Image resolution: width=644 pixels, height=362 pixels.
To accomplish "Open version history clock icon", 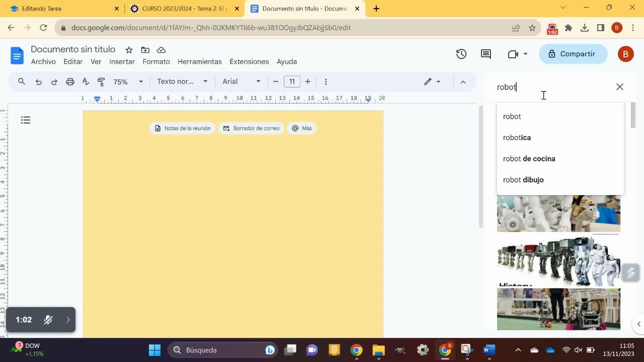I will (461, 54).
